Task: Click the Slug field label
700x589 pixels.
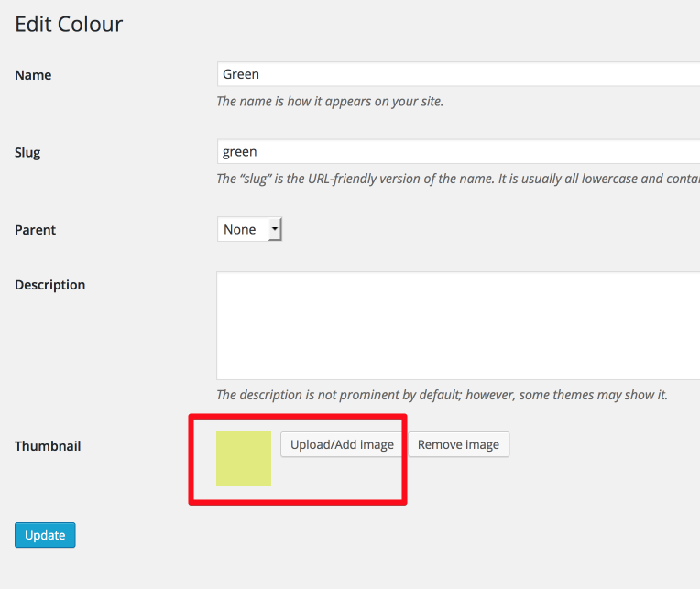Action: [27, 153]
